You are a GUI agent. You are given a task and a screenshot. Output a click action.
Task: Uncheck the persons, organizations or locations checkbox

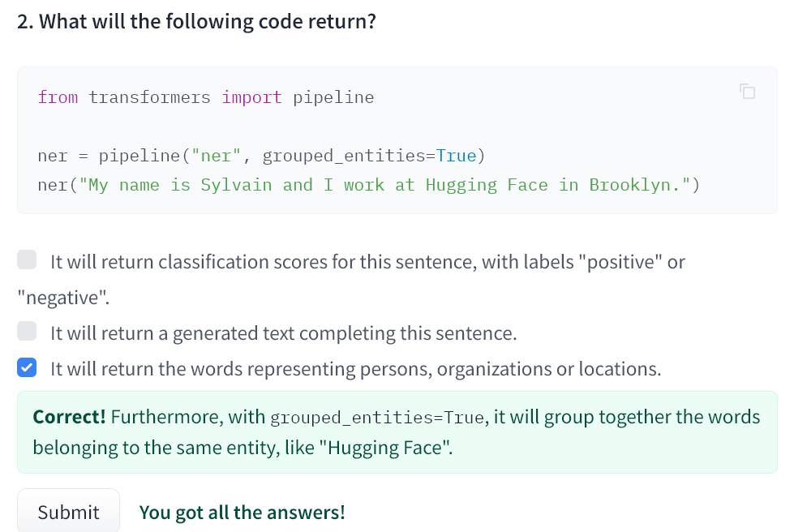tap(28, 367)
